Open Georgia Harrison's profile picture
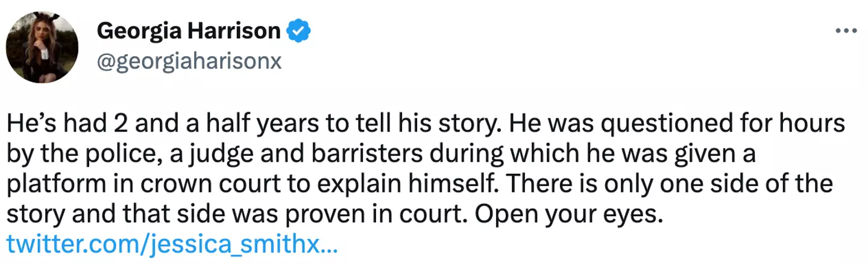The image size is (868, 265). (x=42, y=47)
